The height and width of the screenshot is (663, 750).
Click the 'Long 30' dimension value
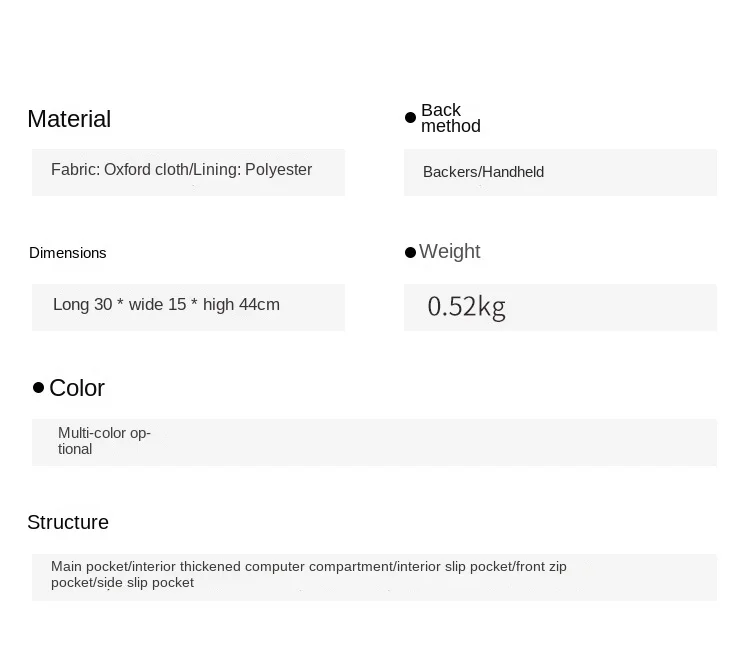pos(82,305)
